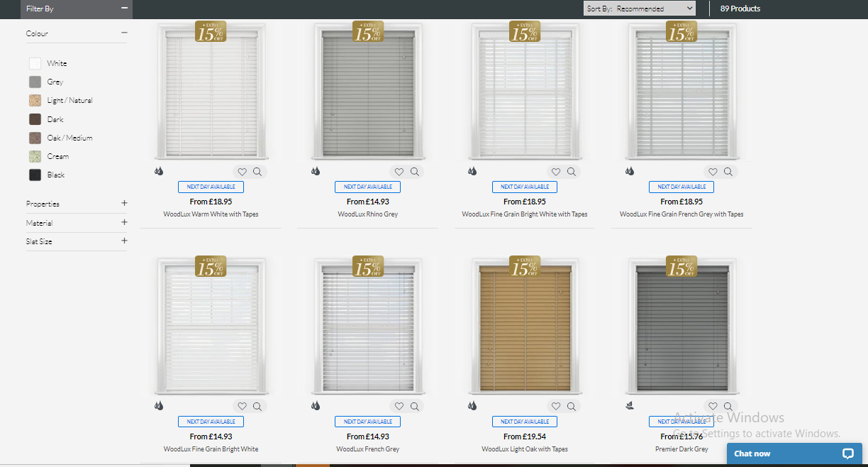The width and height of the screenshot is (868, 467).
Task: Open WoodLux Rhino Grey product link
Action: click(x=367, y=214)
